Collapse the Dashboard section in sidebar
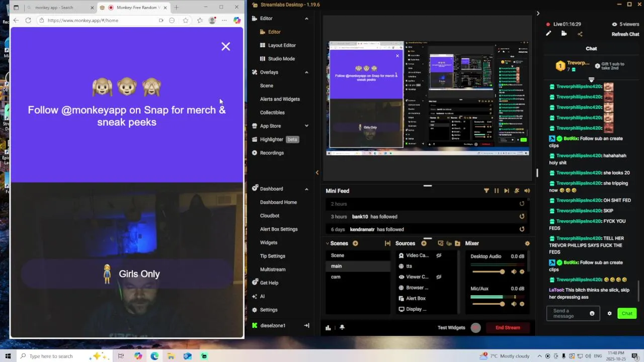This screenshot has height=362, width=644. tap(306, 189)
